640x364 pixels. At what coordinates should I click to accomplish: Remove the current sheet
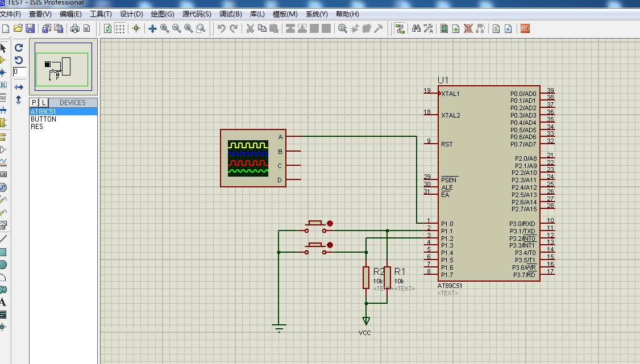(x=468, y=28)
